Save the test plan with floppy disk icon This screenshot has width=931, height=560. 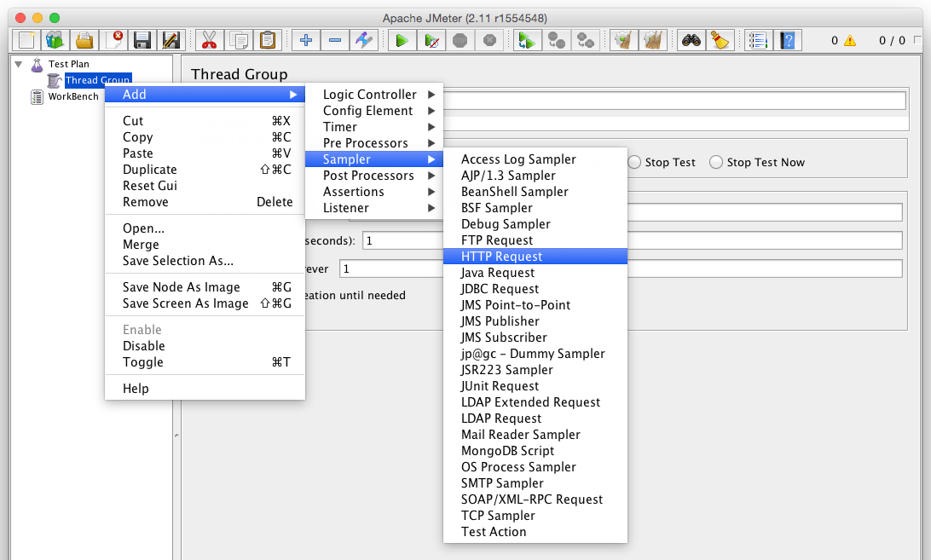click(x=142, y=39)
